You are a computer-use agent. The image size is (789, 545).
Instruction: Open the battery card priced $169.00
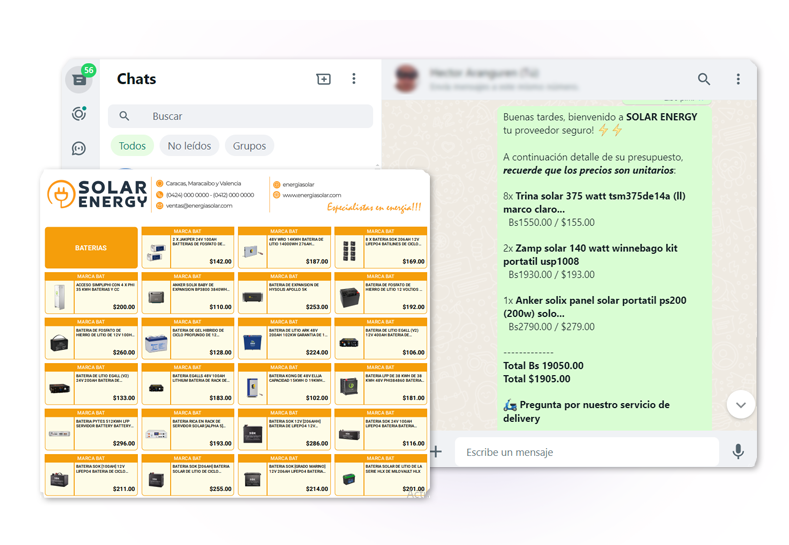click(x=381, y=248)
